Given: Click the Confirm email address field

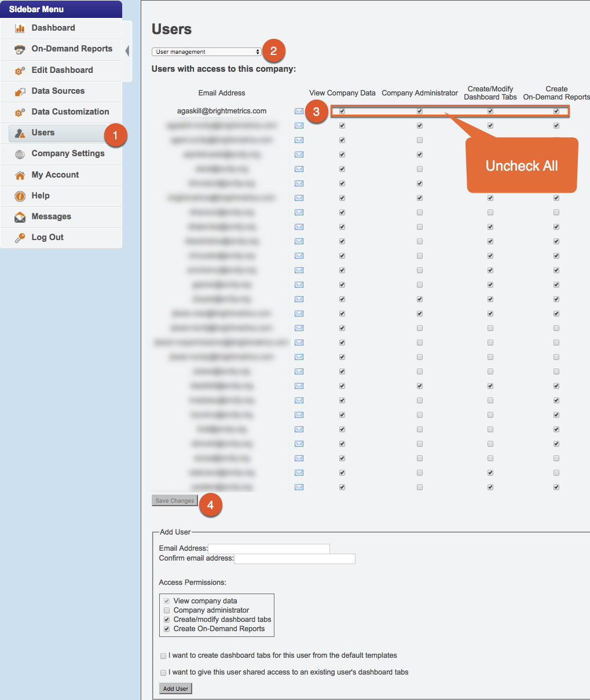Looking at the screenshot, I should [x=294, y=559].
